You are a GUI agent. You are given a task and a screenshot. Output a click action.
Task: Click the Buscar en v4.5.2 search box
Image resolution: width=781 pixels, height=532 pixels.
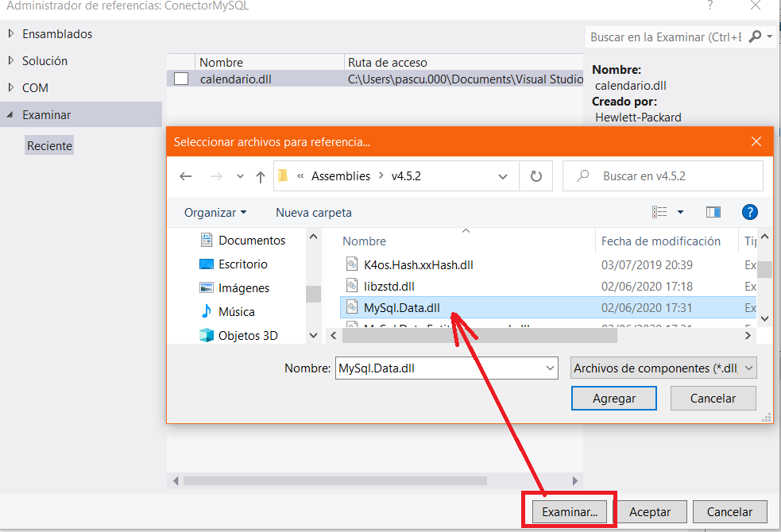(x=663, y=176)
